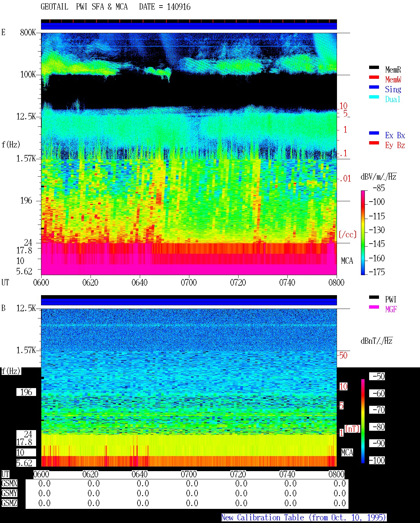
Task: Click the Ey Bz legend label
Action: click(395, 145)
